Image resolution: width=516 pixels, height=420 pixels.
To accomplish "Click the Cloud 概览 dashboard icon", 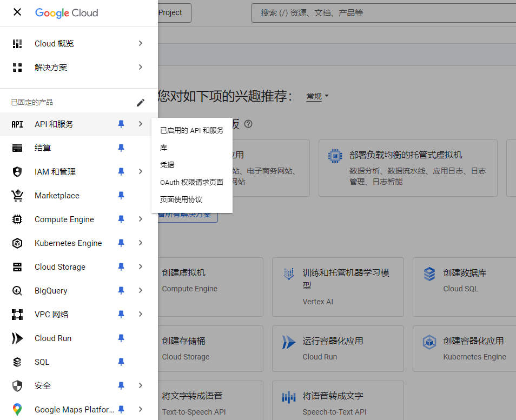I will click(17, 43).
